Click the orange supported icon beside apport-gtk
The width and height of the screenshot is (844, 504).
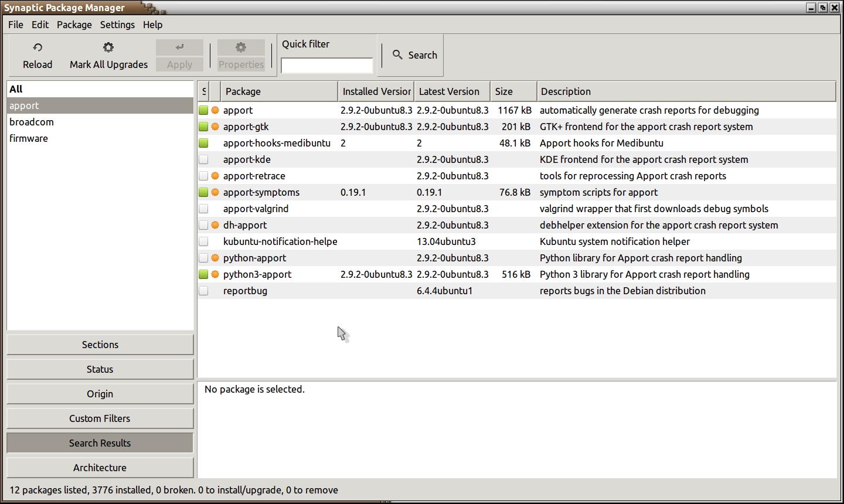(215, 127)
